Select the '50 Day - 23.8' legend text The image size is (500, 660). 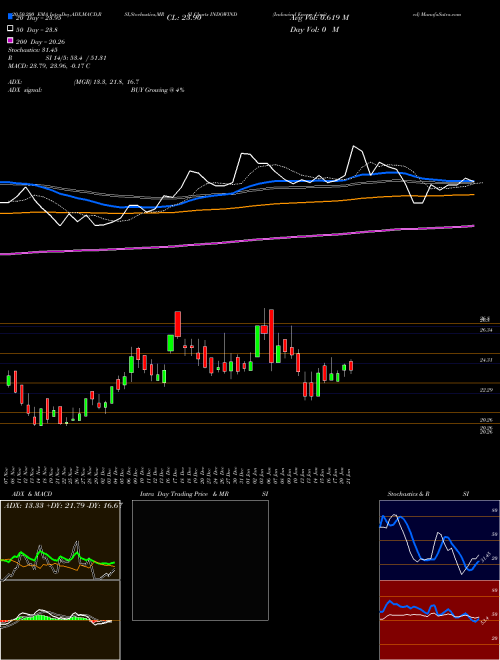click(37, 30)
